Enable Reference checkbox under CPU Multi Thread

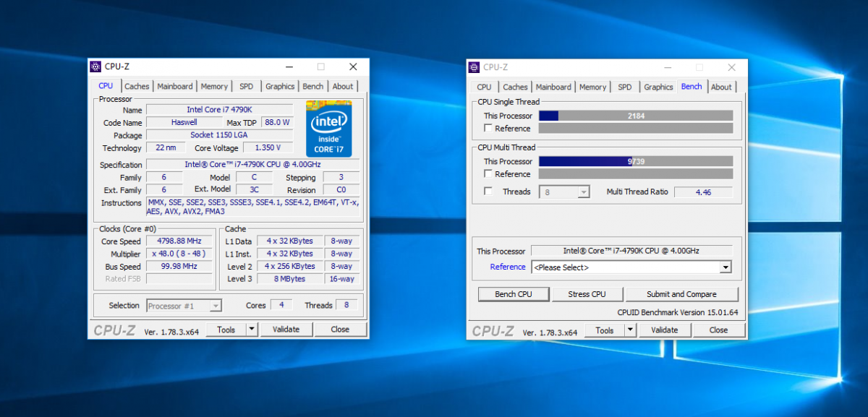pyautogui.click(x=488, y=173)
